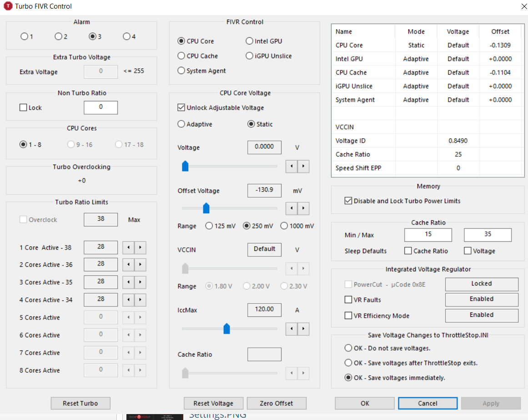Click the Locked PowerCut button

(x=482, y=284)
